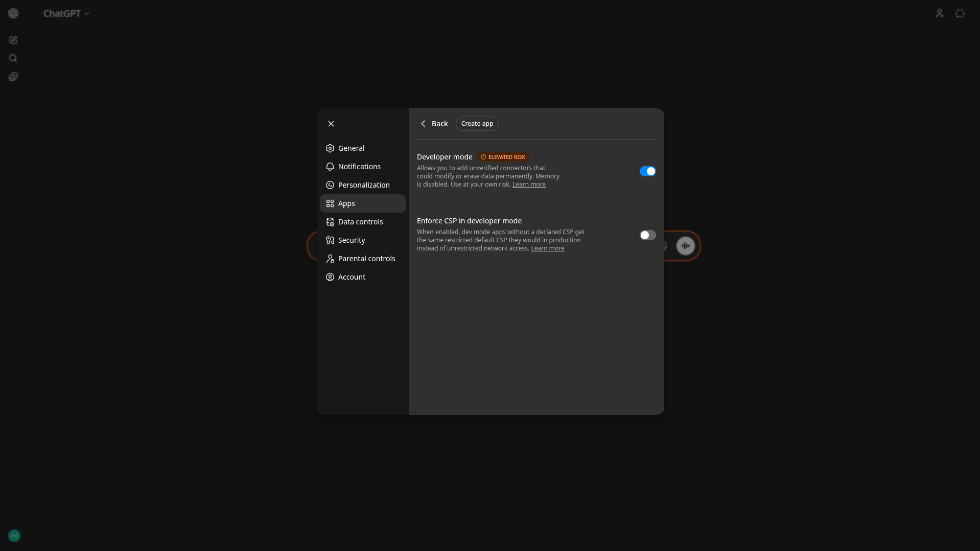Screen dimensions: 980x551
Task: Start a new chat from the sidebar
Action: [x=13, y=40]
